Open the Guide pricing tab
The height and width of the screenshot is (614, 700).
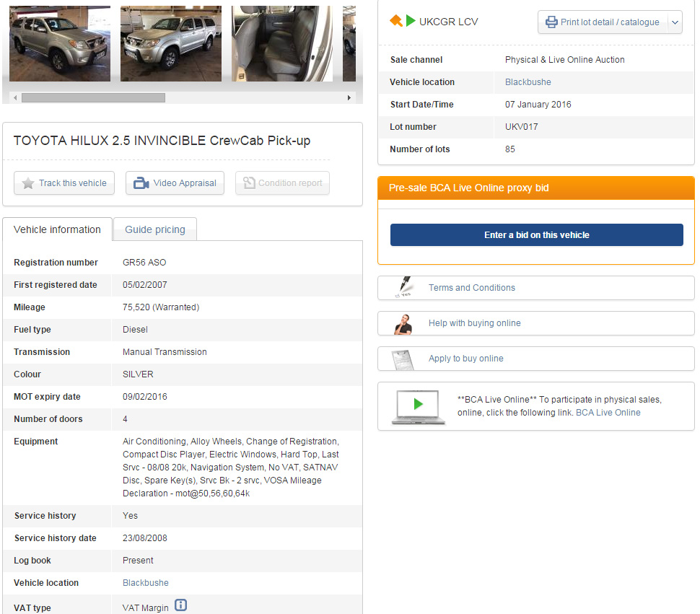155,229
